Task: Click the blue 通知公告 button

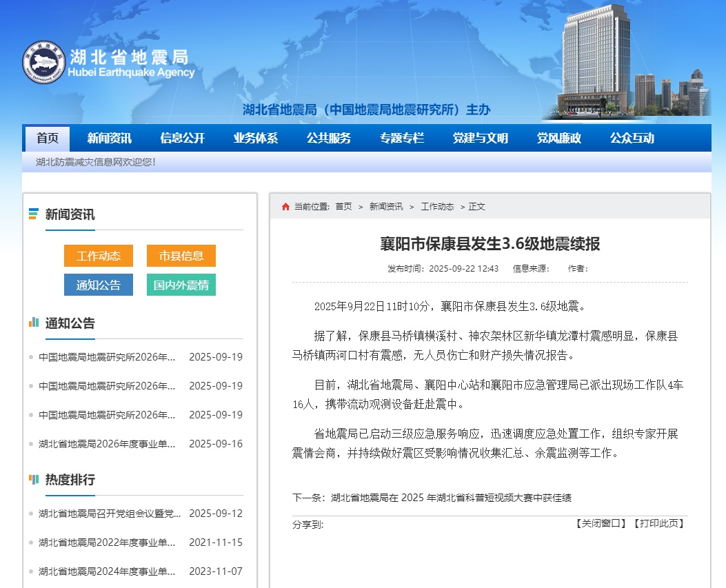Action: point(99,285)
